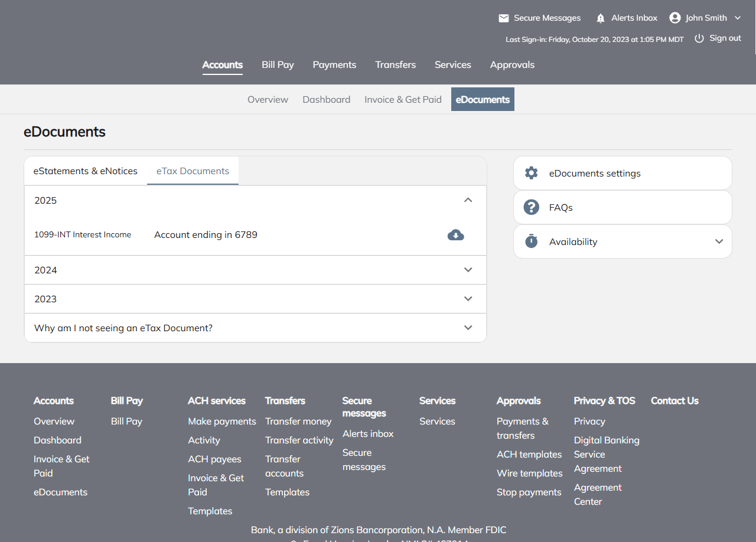
Task: Expand the 2023 tax year section
Action: 468,299
